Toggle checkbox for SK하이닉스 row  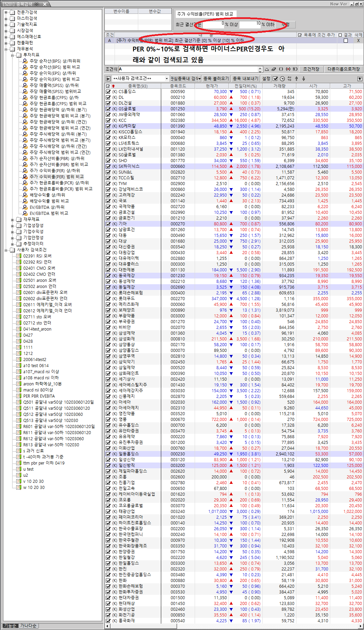[108, 166]
